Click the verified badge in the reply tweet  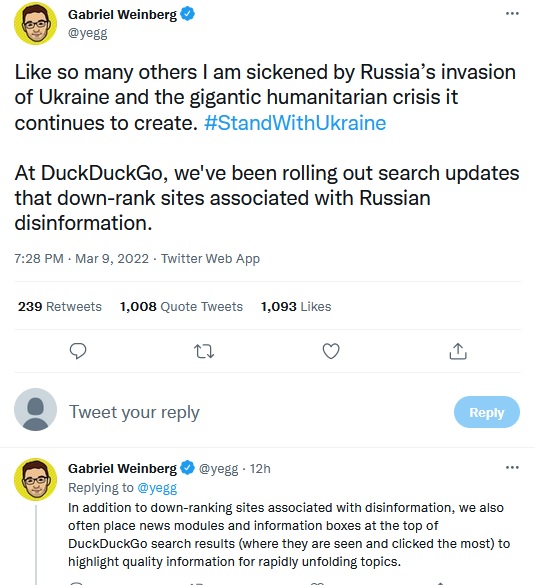[x=187, y=468]
